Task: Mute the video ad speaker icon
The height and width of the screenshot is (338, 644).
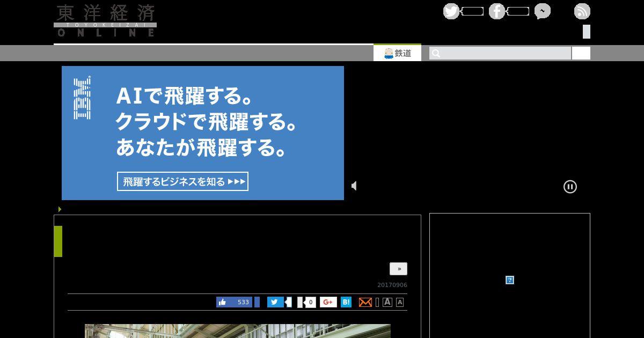Action: tap(354, 186)
